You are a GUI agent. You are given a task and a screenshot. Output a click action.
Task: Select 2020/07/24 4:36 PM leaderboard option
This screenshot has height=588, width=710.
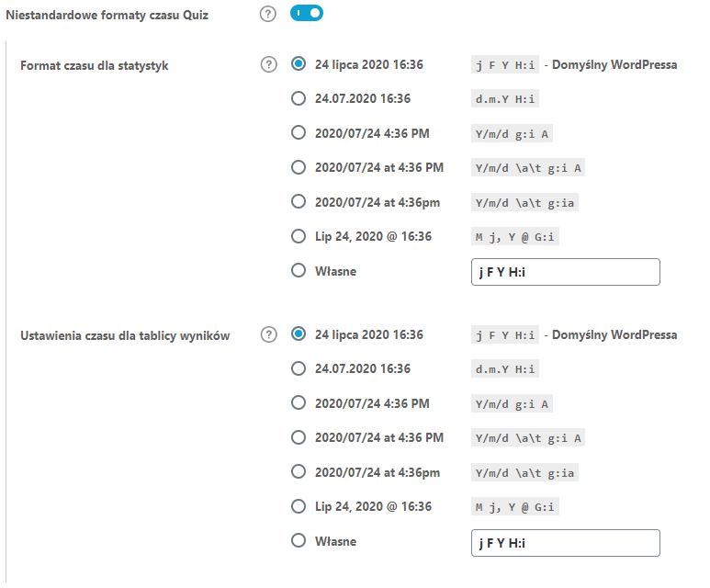298,403
